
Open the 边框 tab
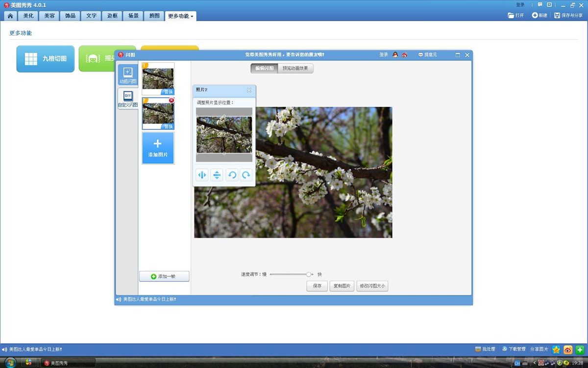coord(113,16)
